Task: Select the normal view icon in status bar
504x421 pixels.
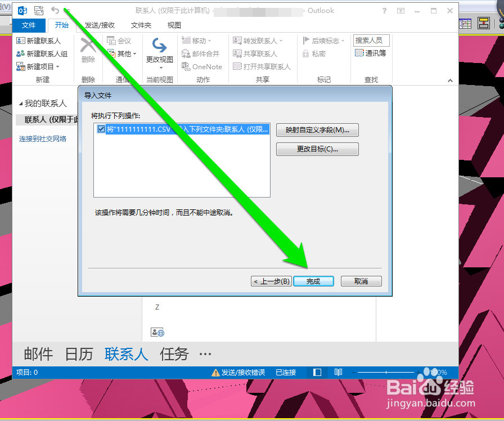Action: (317, 373)
